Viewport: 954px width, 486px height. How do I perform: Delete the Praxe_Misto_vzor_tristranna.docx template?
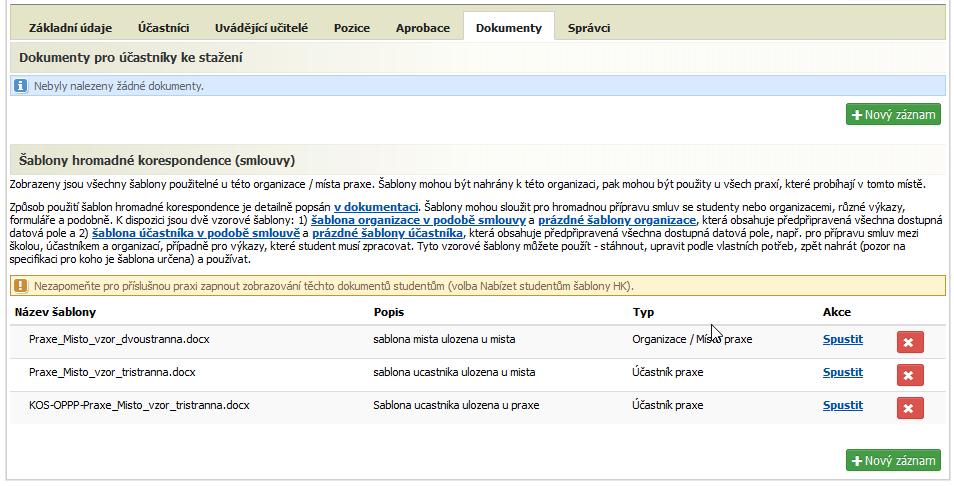[910, 375]
